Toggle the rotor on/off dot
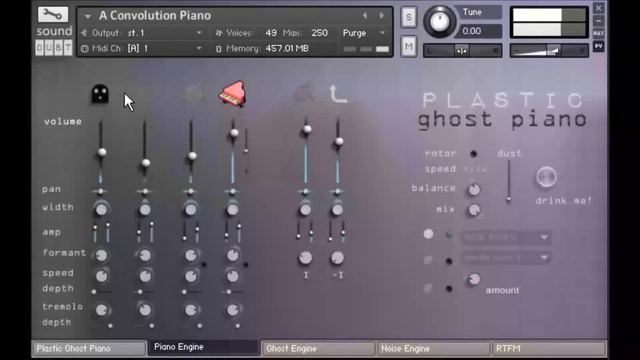Image resolution: width=640 pixels, height=360 pixels. 473,154
